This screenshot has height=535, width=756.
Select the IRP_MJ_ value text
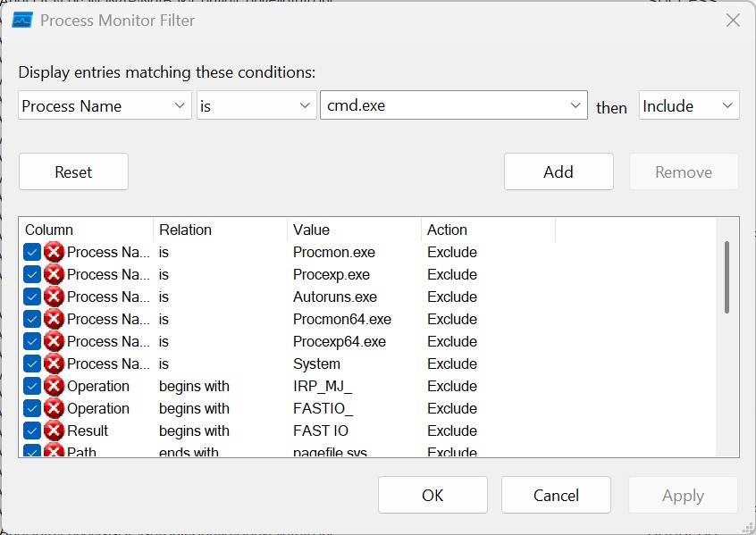point(323,386)
